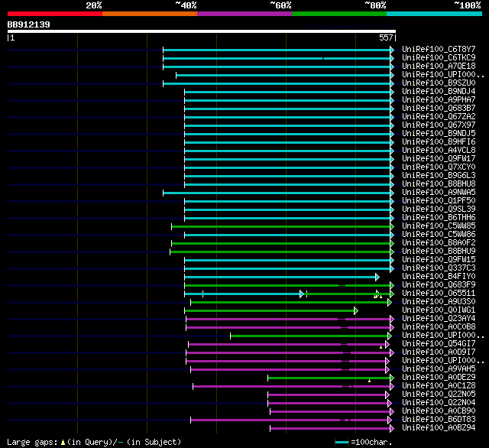Click the purple arrowhead ending A0BZ94 alignment
This screenshot has width=489, height=448.
pyautogui.click(x=392, y=429)
